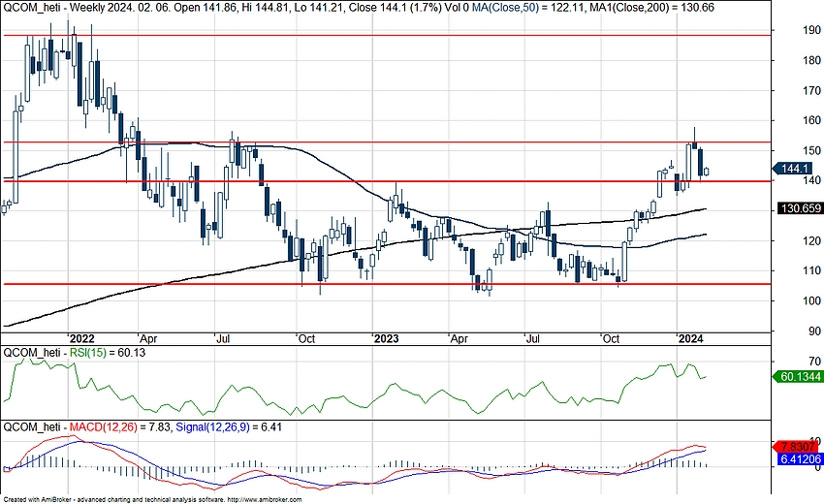824x504 pixels.
Task: Click the 130.659 moving average value tag
Action: 800,208
